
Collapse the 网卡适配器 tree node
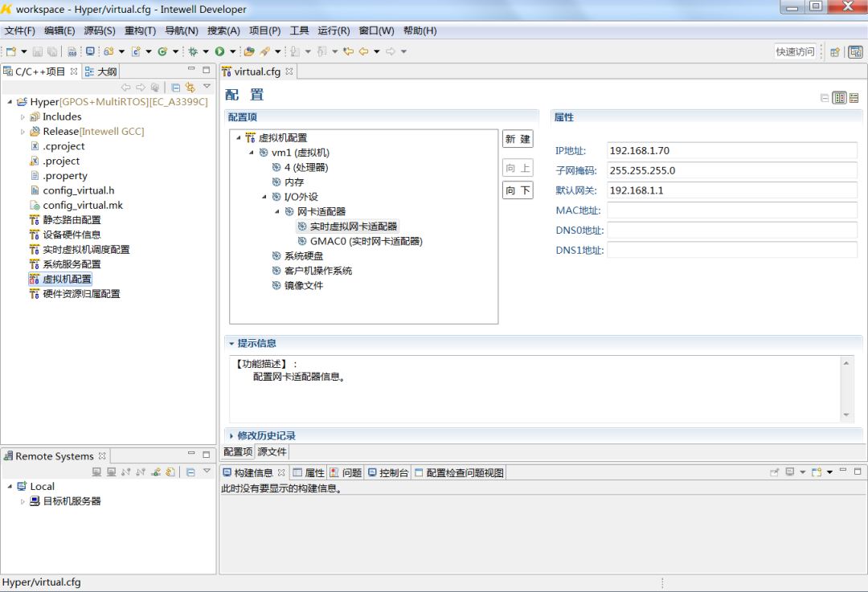pyautogui.click(x=277, y=210)
